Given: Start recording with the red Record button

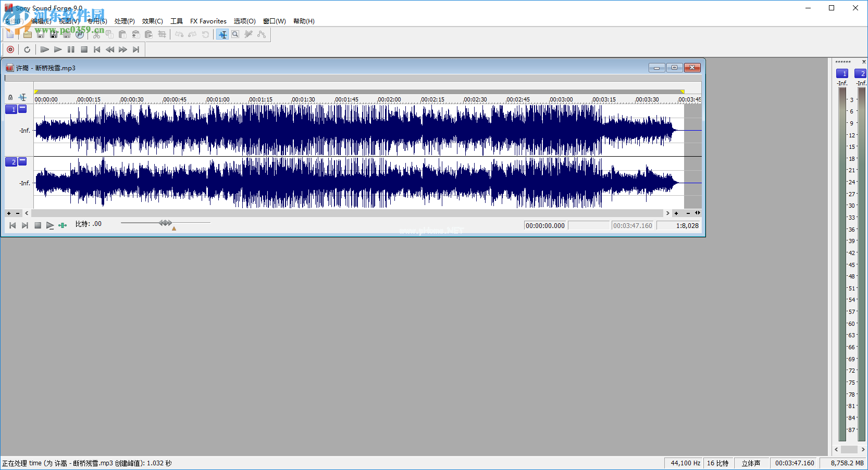Looking at the screenshot, I should (x=10, y=49).
